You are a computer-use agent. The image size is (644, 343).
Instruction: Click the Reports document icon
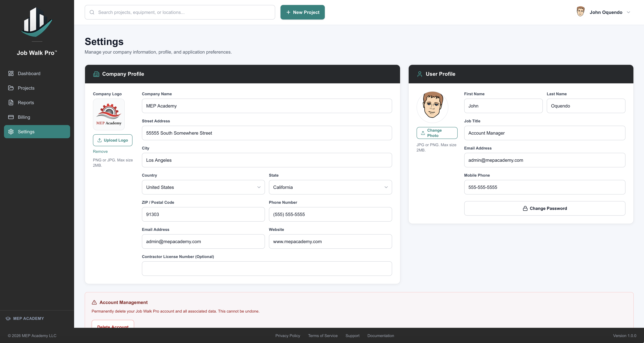click(11, 103)
